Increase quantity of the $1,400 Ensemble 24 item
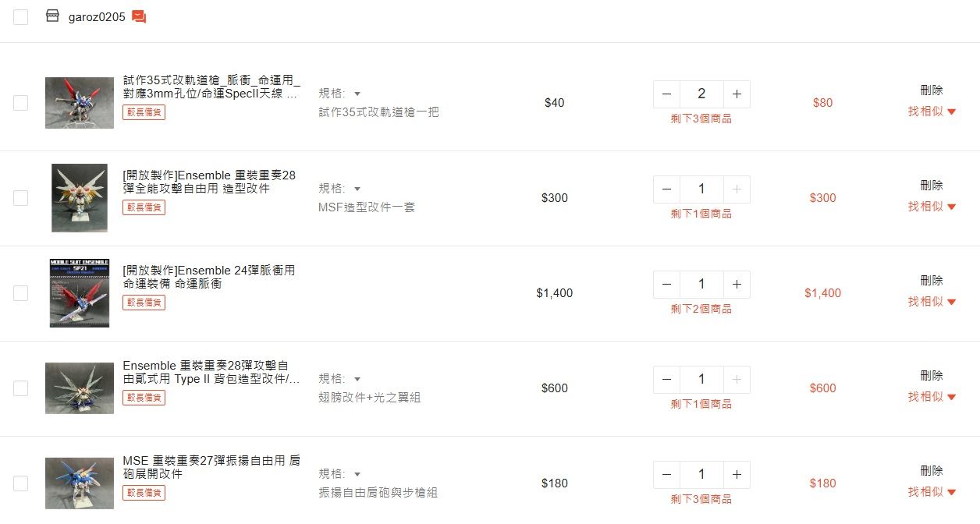Viewport: 980px width, 524px height. [x=737, y=284]
